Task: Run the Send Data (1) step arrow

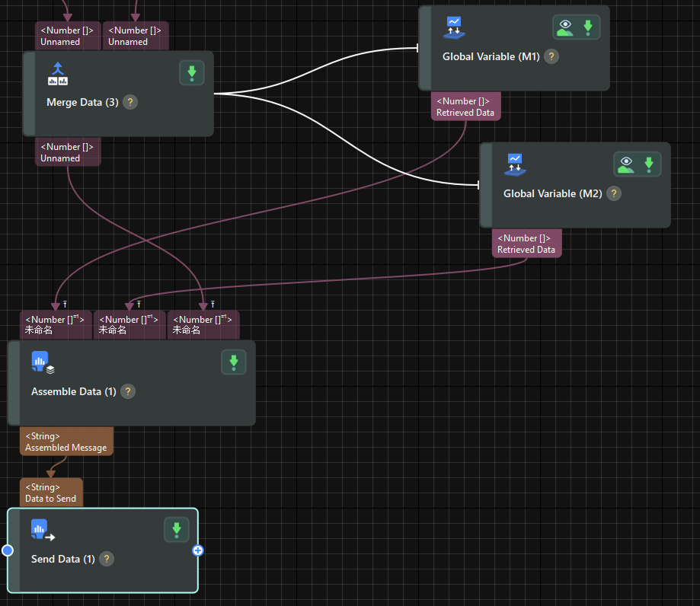Action: pos(177,529)
